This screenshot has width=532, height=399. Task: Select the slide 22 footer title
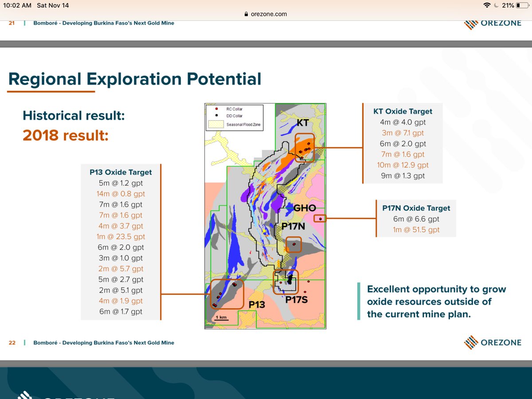pos(104,343)
